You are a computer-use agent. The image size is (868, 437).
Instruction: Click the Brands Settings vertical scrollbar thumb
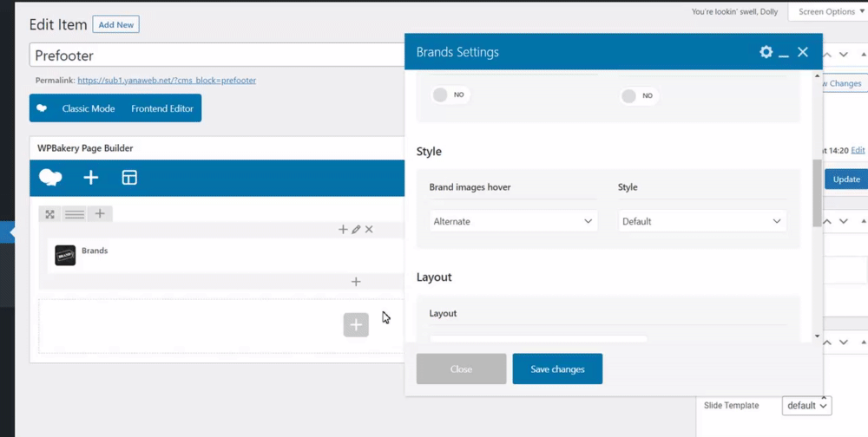click(817, 193)
